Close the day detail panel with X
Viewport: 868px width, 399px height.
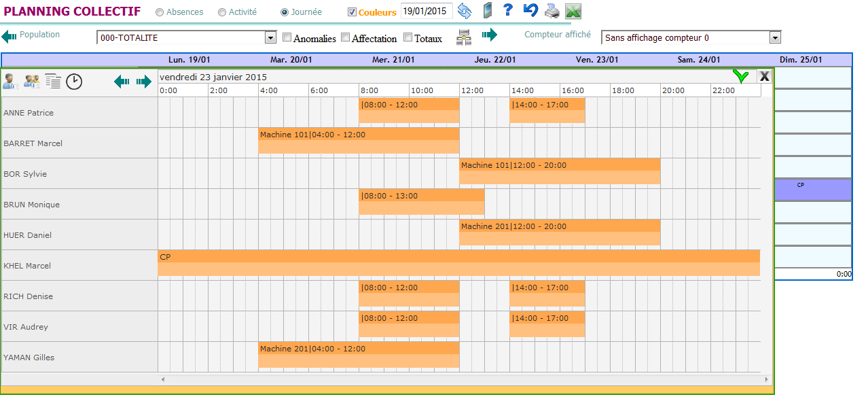[x=765, y=76]
